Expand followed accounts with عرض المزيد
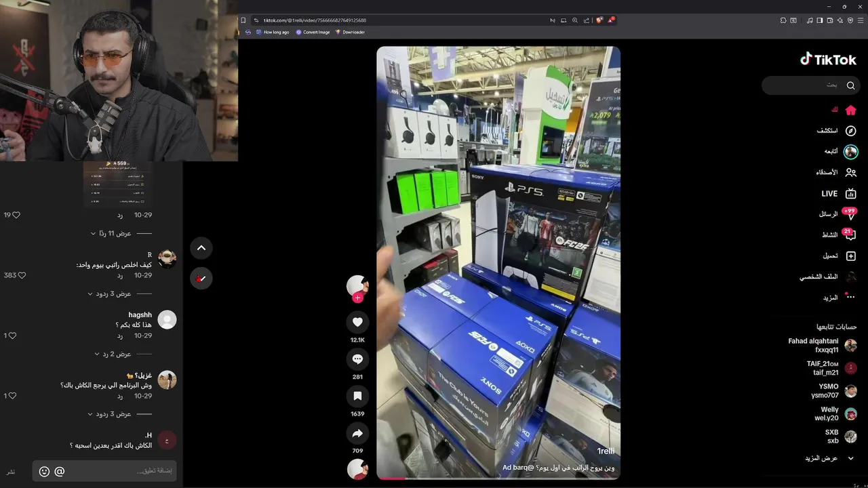The width and height of the screenshot is (868, 488). pyautogui.click(x=830, y=458)
